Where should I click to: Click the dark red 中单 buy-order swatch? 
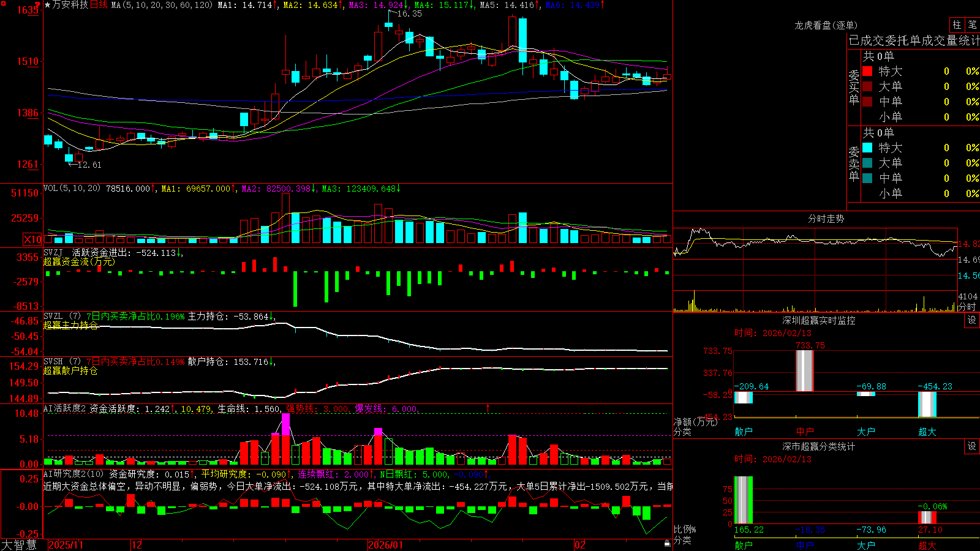coord(867,102)
